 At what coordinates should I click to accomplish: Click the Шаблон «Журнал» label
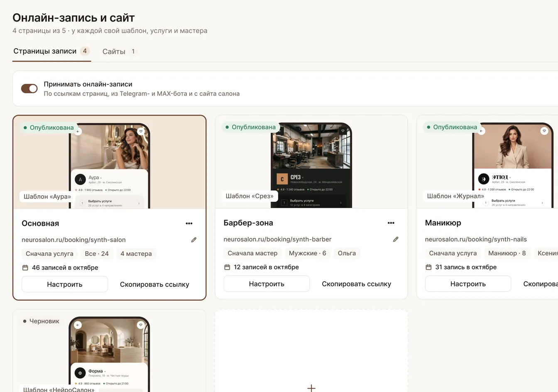(455, 196)
